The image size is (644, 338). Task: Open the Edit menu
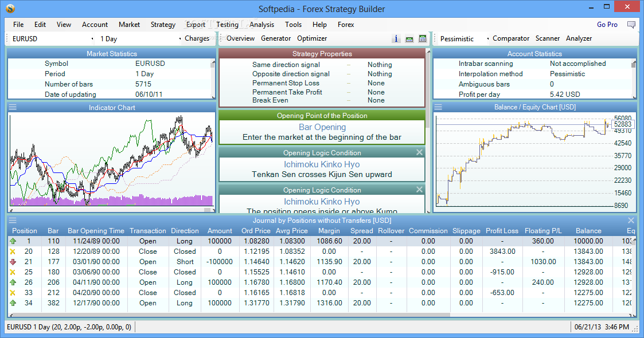click(x=40, y=25)
